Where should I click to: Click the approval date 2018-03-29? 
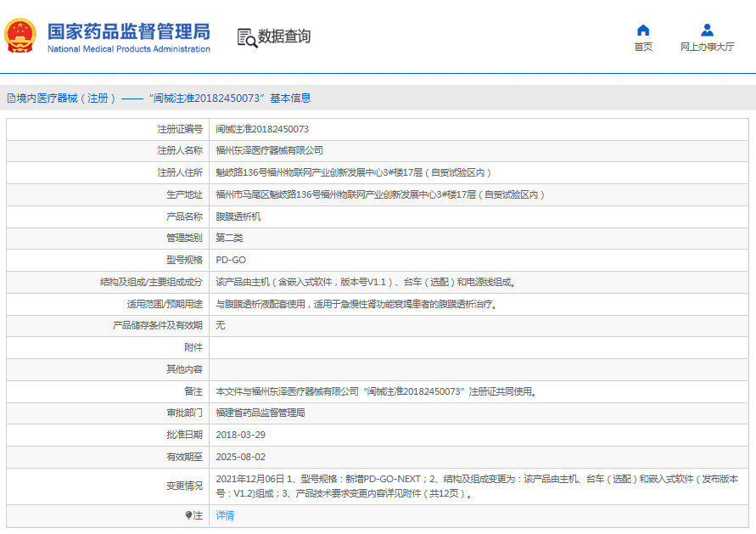pyautogui.click(x=241, y=434)
